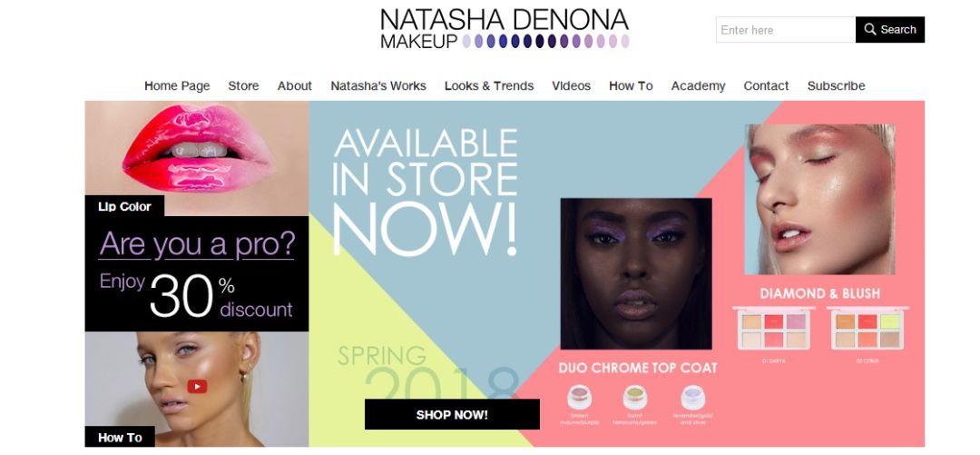The height and width of the screenshot is (455, 980).
Task: Open the Lip Color image tile
Action: [197, 158]
